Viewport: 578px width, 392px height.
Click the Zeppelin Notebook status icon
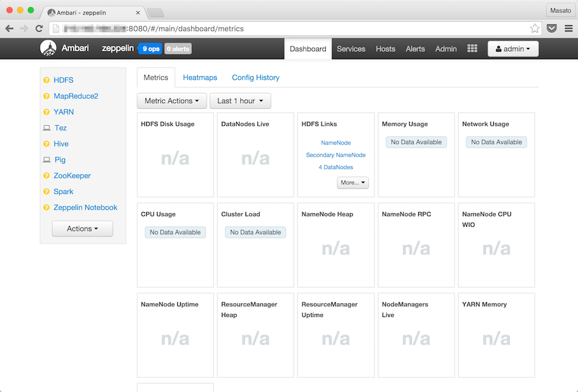[x=46, y=208]
